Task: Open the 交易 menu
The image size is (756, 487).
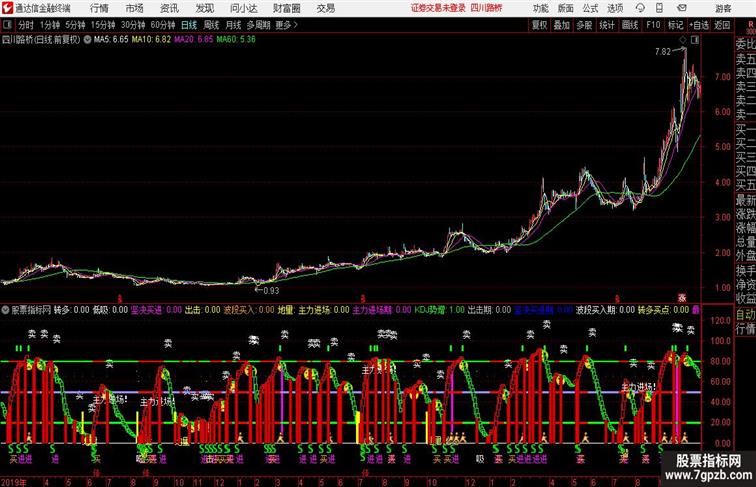Action: (x=325, y=8)
